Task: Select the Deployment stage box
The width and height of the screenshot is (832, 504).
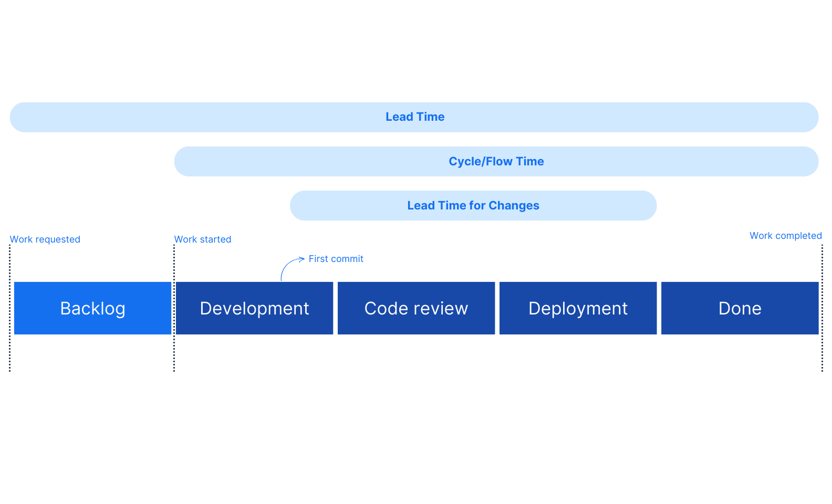Action: [x=578, y=308]
